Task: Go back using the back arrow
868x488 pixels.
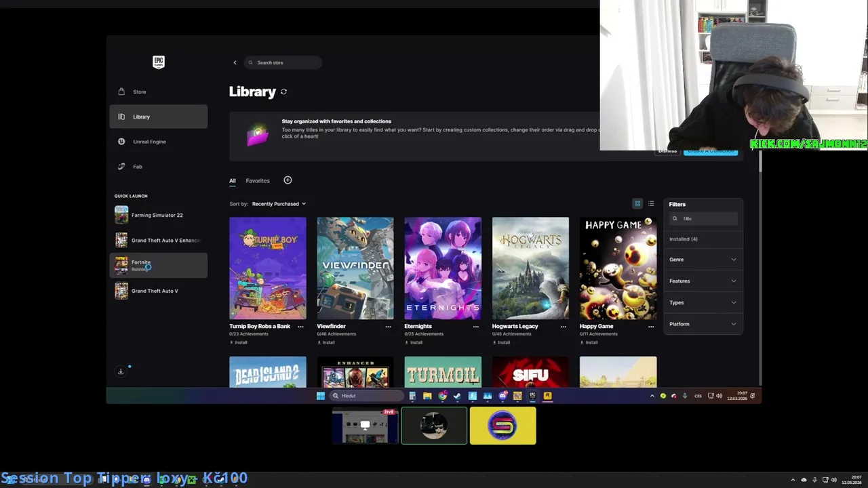Action: tap(235, 62)
